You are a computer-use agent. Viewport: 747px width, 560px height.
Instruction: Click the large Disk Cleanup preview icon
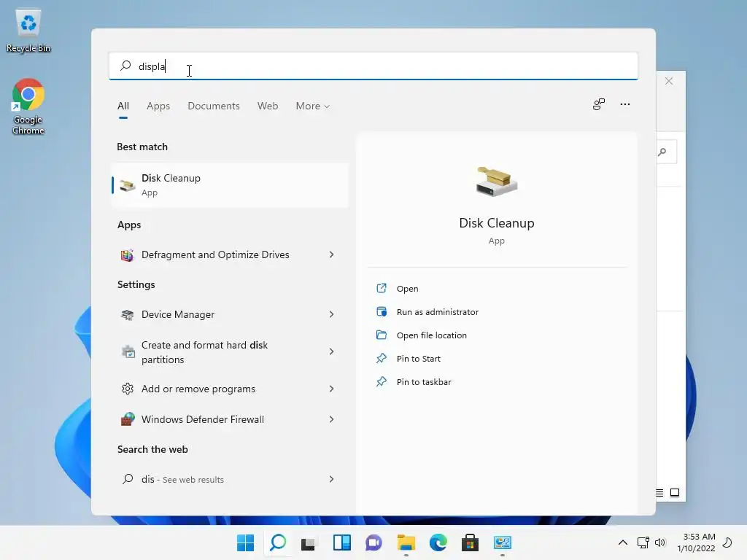497,182
